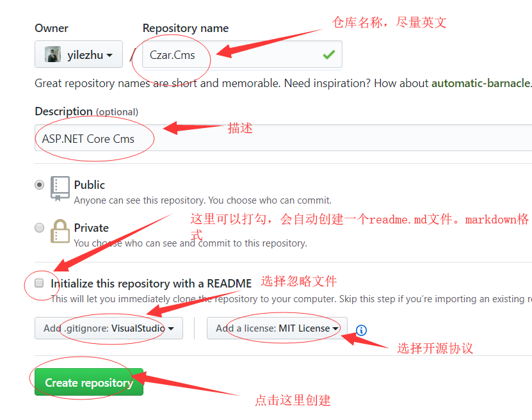Click the yilezhu owner avatar
The image size is (532, 420).
coord(52,54)
